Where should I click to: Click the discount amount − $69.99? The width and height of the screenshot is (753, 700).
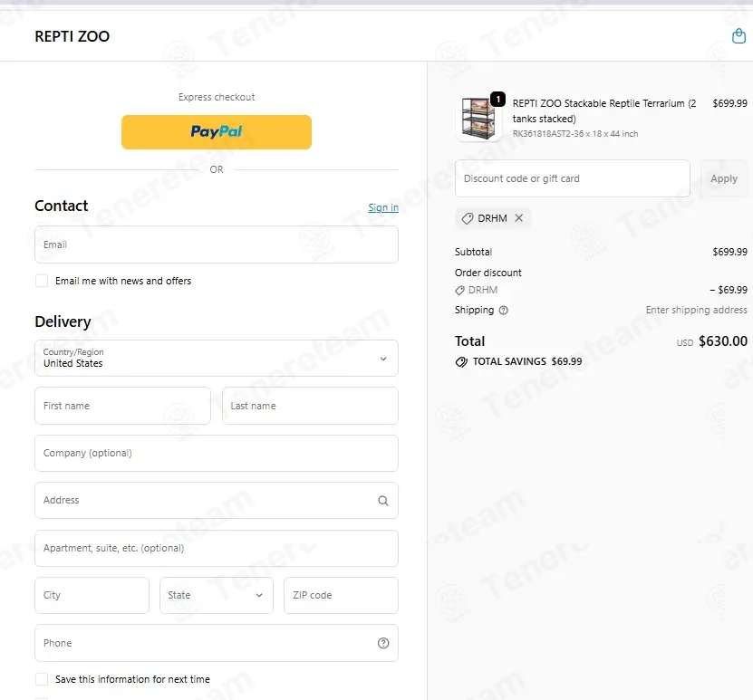pyautogui.click(x=729, y=290)
